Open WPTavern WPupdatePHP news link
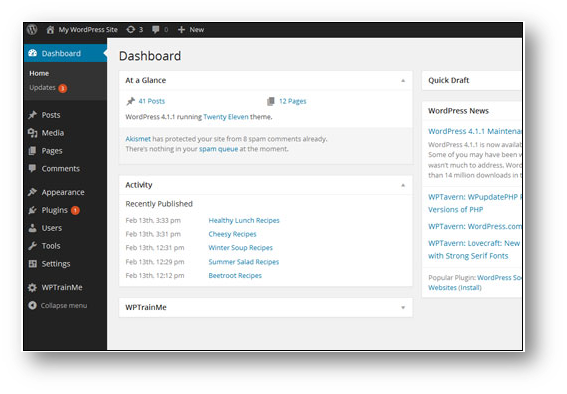Viewport: 567px width, 394px height. (474, 203)
